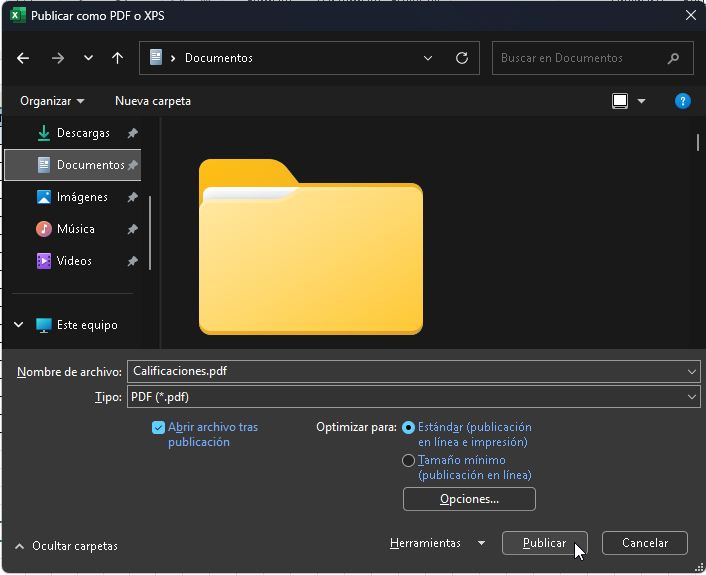Screen dimensions: 706x575
Task: Change view with the view layout icon
Action: 620,101
